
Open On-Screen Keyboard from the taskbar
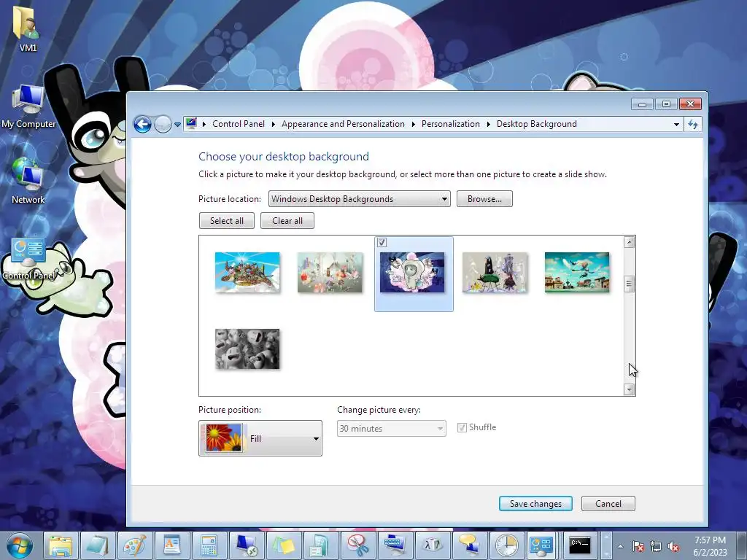pyautogui.click(x=395, y=545)
